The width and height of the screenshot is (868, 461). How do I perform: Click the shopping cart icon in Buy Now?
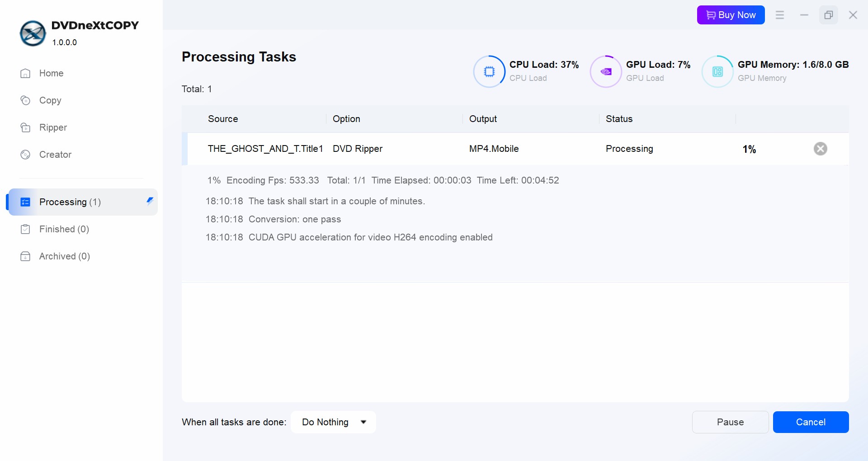pos(711,15)
